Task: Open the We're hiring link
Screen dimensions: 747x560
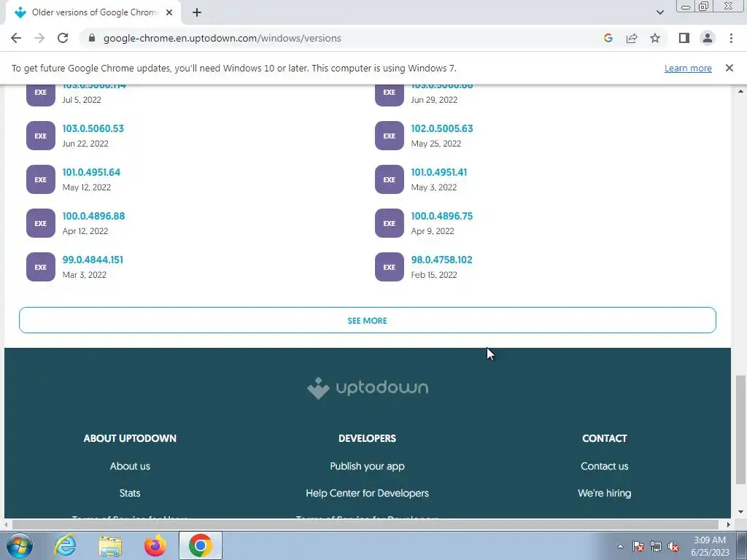Action: click(x=605, y=493)
